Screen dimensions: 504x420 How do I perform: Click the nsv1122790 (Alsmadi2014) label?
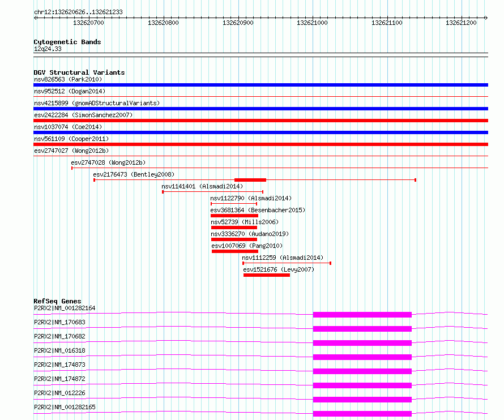pos(251,198)
